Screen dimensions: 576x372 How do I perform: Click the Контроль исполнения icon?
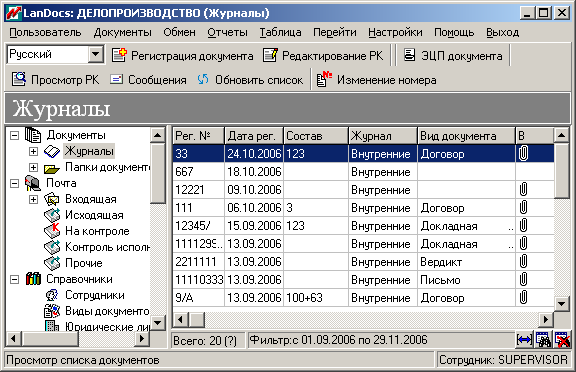[52, 247]
